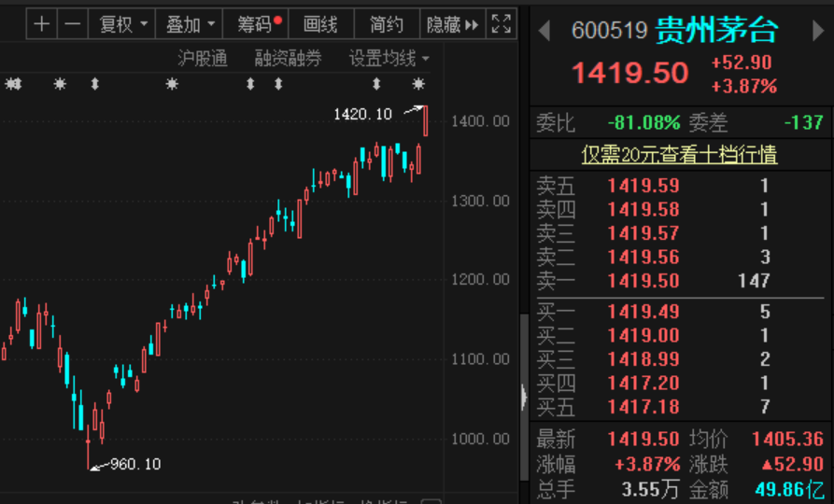Select the 卖四 row priced 1419.58
The image size is (834, 504).
coord(680,209)
